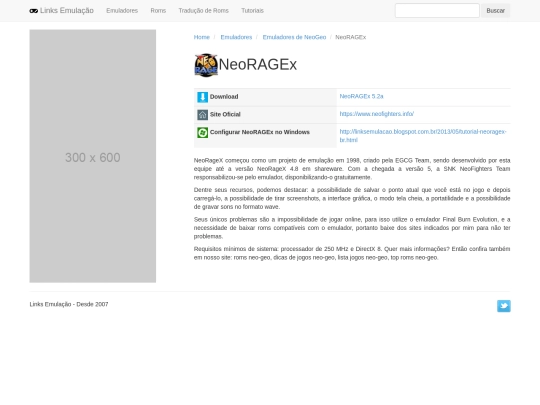Click paragraph starting Seus únicos problemas
Viewport: 540px width, 405px height.
352,228
